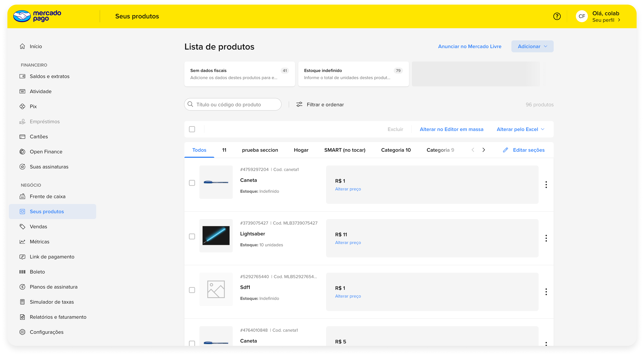The height and width of the screenshot is (356, 644).
Task: Click the Seus produtos box icon
Action: [22, 211]
